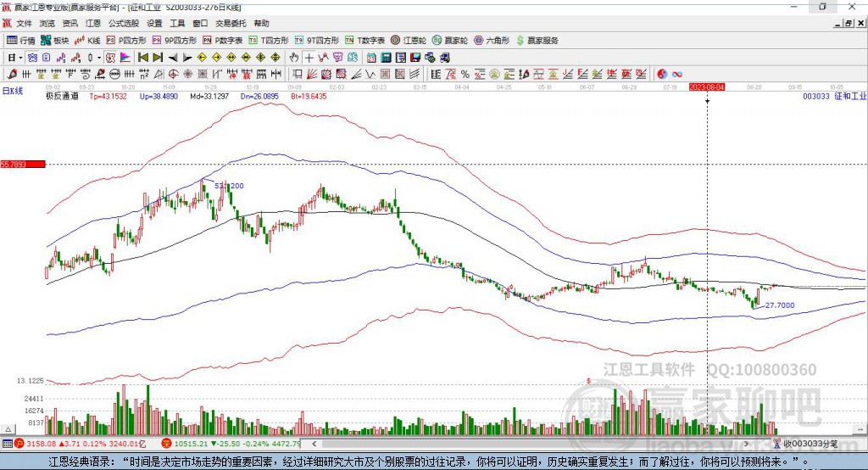Click the infinity loop icon
Image resolution: width=868 pixels, height=470 pixels.
coord(676,74)
